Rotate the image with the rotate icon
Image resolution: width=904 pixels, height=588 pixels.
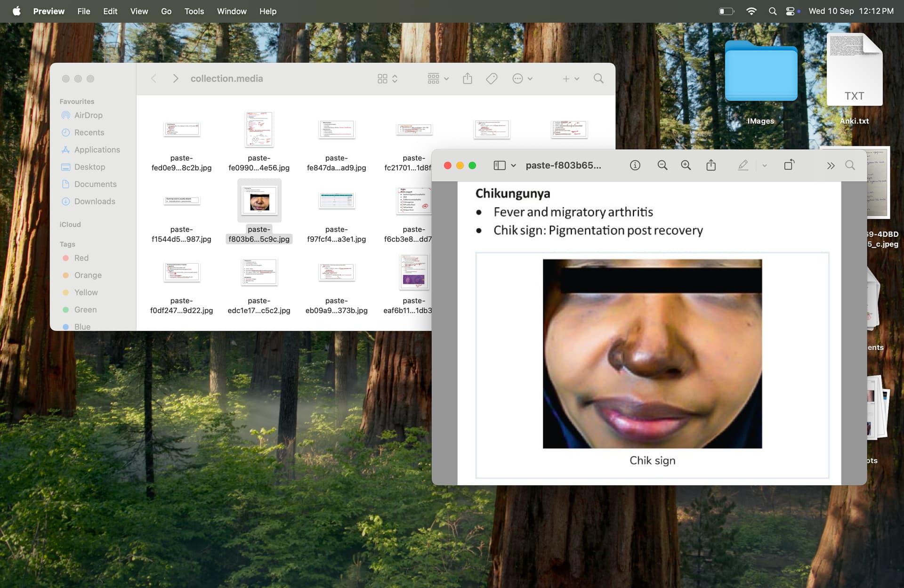pyautogui.click(x=789, y=165)
